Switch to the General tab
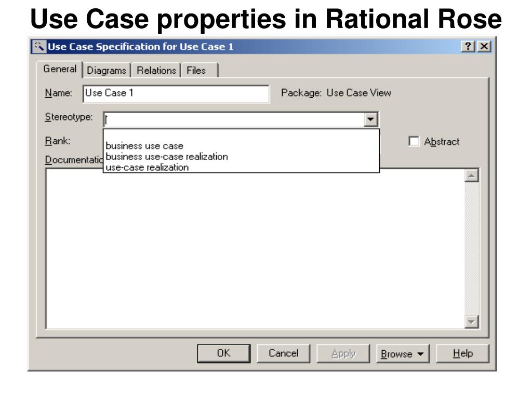Viewport: 532px width, 399px height. pos(60,69)
